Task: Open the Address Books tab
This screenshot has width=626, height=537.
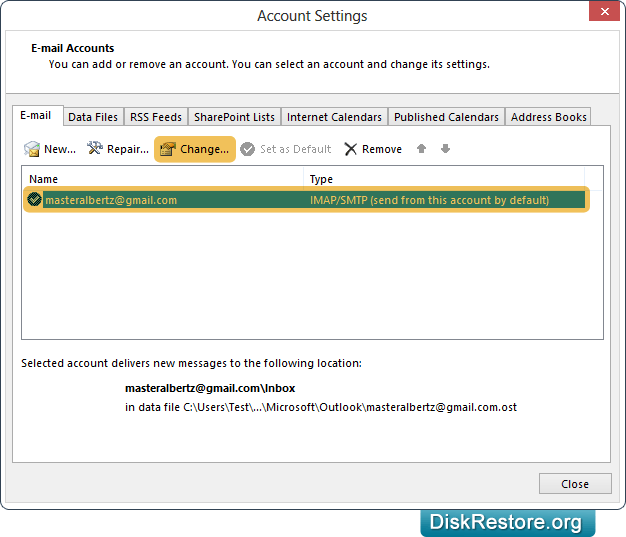Action: tap(549, 117)
